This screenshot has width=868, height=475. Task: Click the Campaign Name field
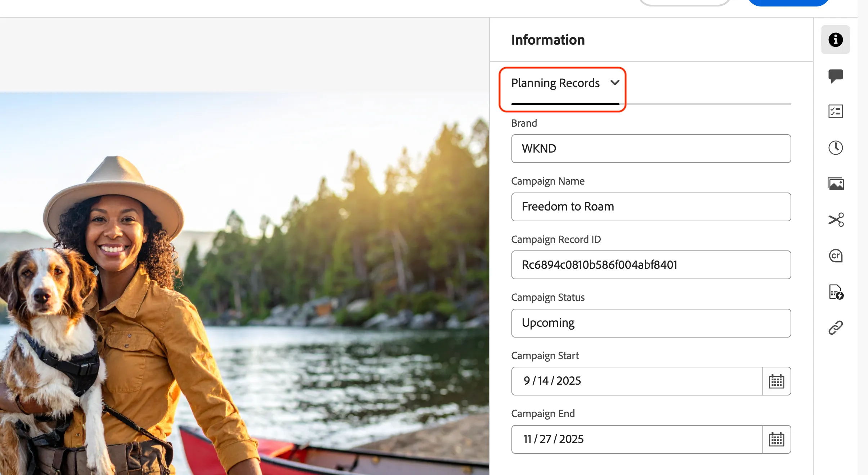click(x=651, y=207)
